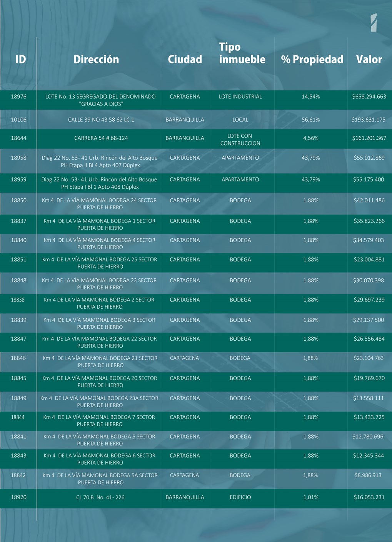Click value $658.294.663
Viewport: 392px width, 542px height.
click(369, 97)
